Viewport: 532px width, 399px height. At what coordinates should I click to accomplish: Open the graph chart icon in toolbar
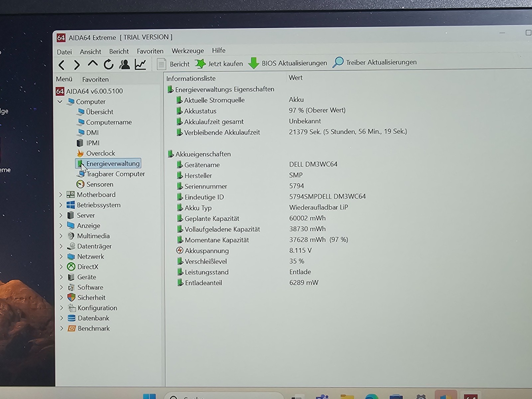(140, 65)
